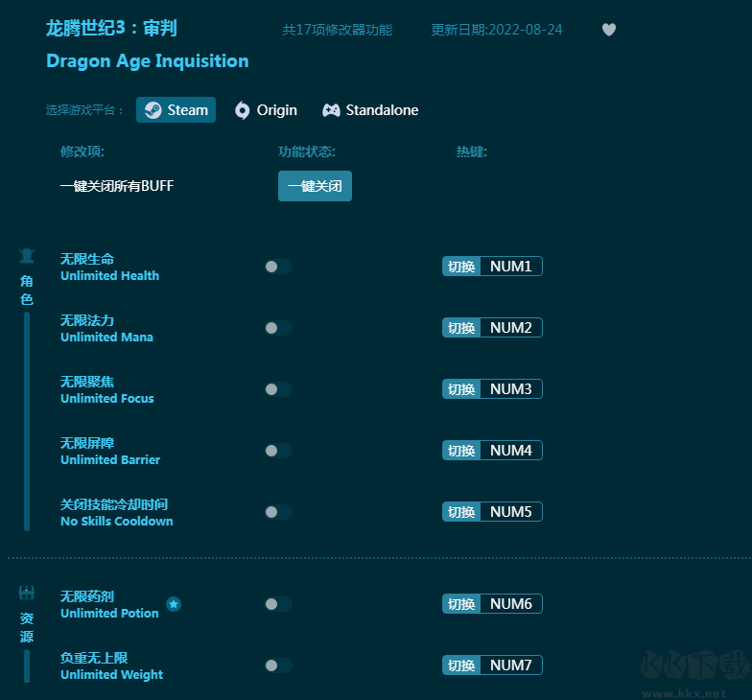
Task: Click the NUM2 hotkey field
Action: click(511, 328)
